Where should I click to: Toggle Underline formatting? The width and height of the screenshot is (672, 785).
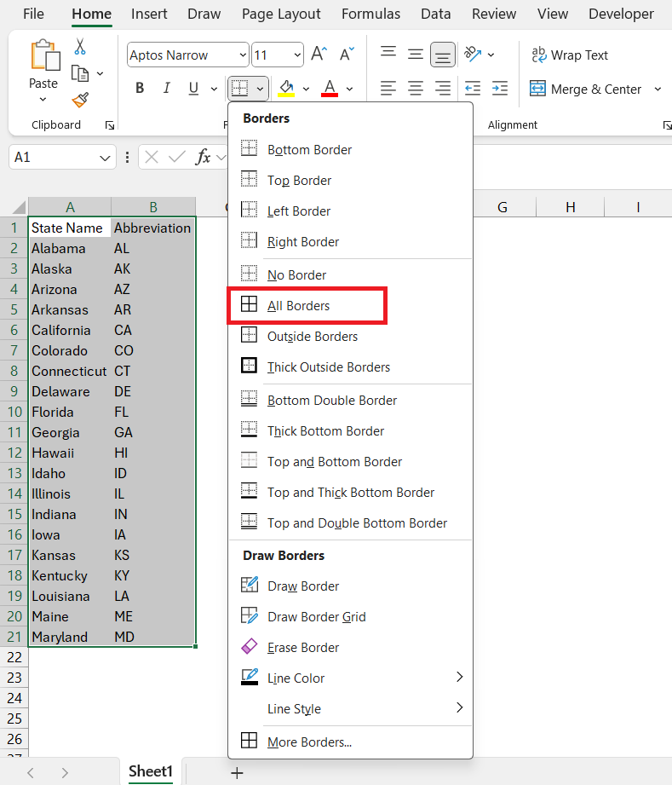coord(193,89)
